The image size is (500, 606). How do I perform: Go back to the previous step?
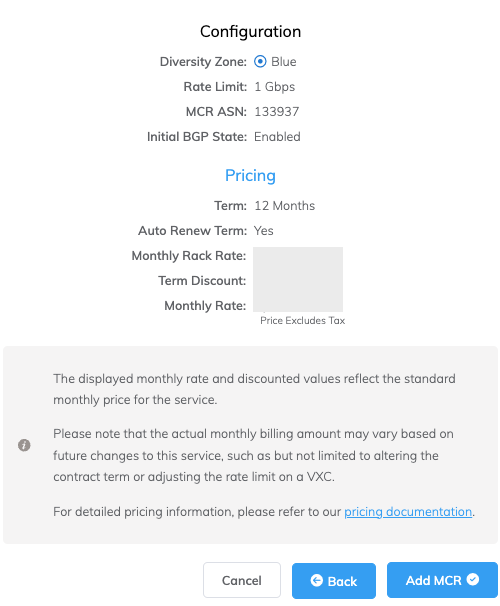pyautogui.click(x=334, y=580)
